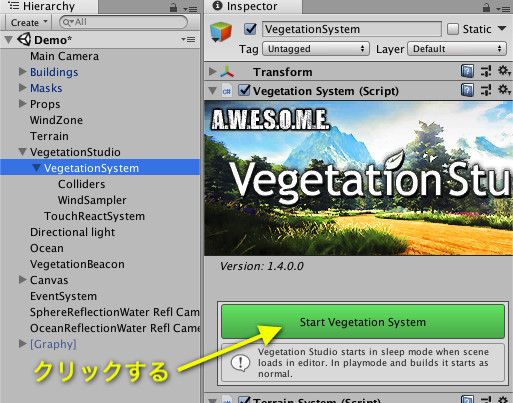The width and height of the screenshot is (513, 403).
Task: Open the Create dropdown in Hierarchy
Action: pos(28,22)
